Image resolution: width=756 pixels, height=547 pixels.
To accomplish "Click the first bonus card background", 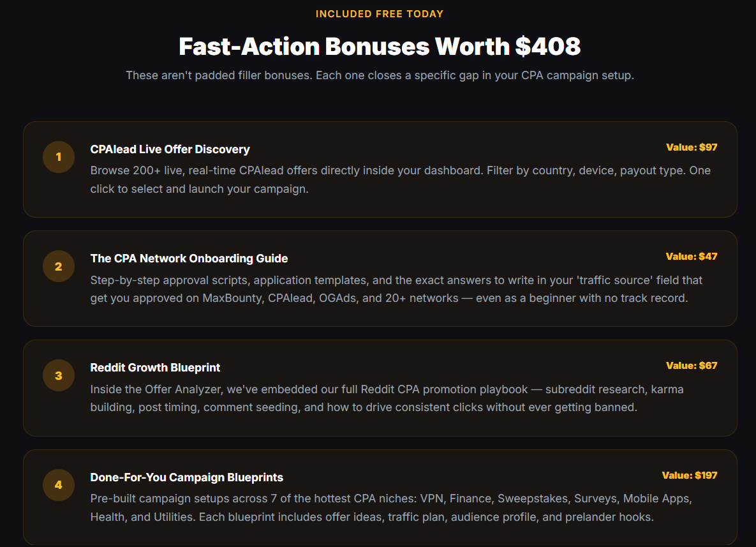I will click(380, 169).
